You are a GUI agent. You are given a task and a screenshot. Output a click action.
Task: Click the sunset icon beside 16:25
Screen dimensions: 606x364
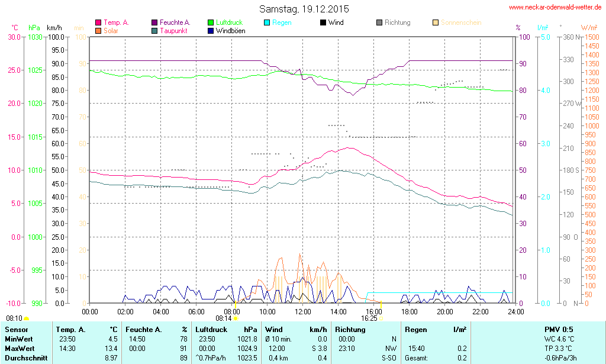point(381,318)
